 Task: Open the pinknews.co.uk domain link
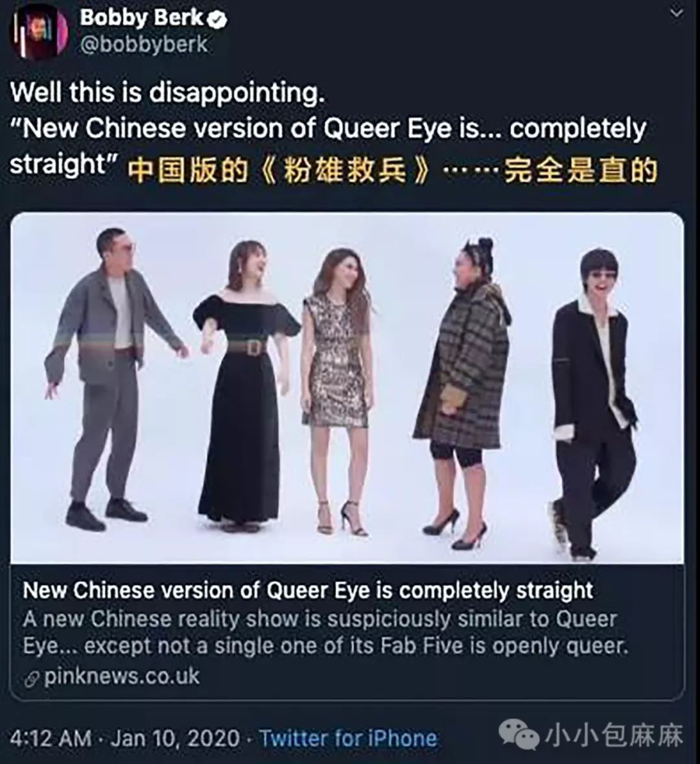(122, 677)
